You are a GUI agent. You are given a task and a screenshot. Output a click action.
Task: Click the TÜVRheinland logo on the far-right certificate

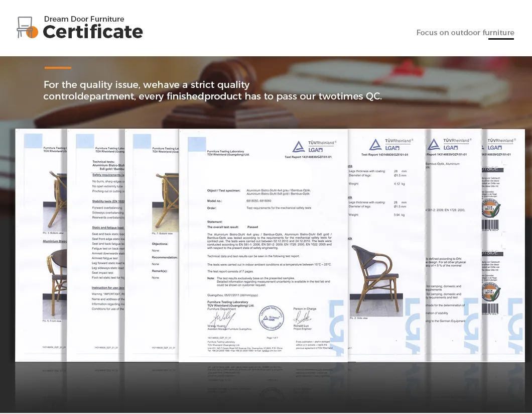pos(500,140)
